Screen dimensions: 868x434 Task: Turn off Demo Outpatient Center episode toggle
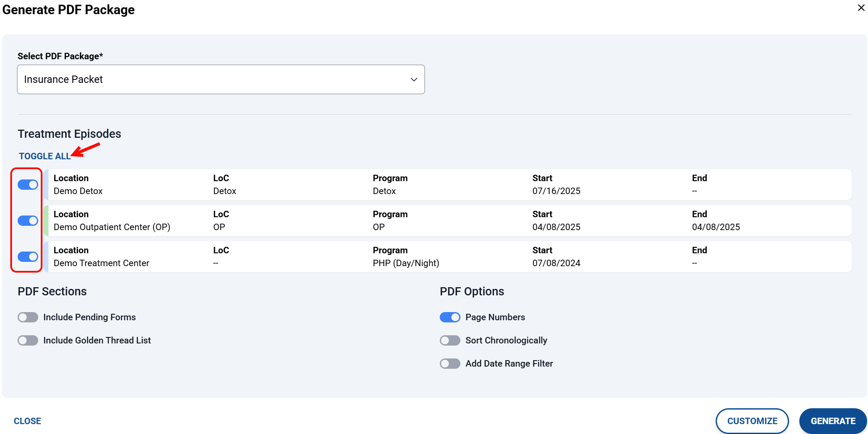[28, 221]
